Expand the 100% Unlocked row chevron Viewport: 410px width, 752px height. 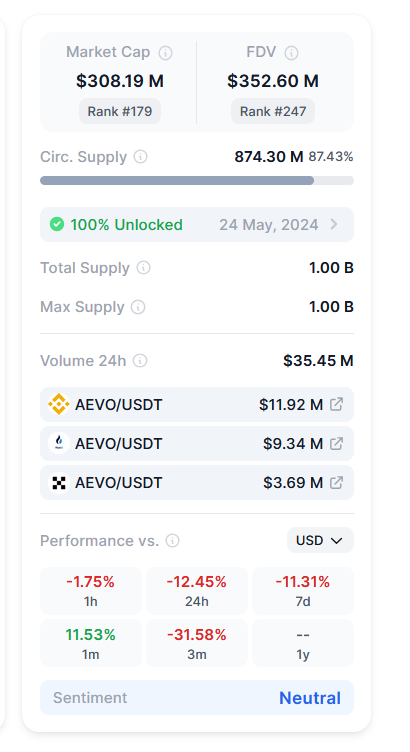click(x=334, y=224)
